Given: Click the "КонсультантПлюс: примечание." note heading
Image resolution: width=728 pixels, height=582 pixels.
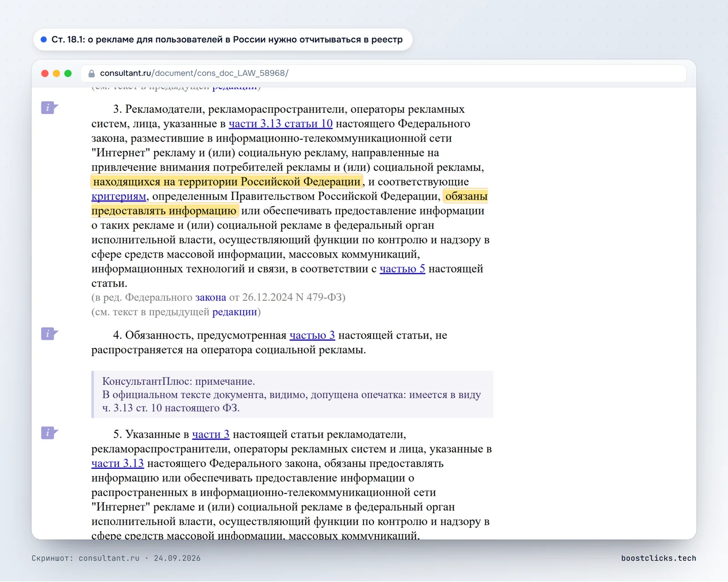Looking at the screenshot, I should 178,381.
